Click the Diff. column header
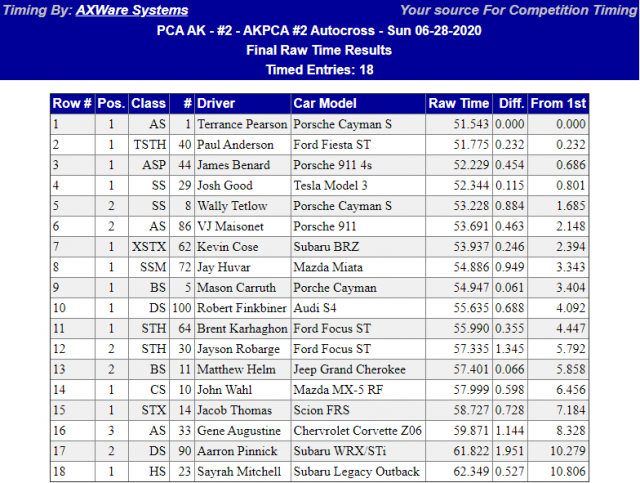 [x=510, y=104]
